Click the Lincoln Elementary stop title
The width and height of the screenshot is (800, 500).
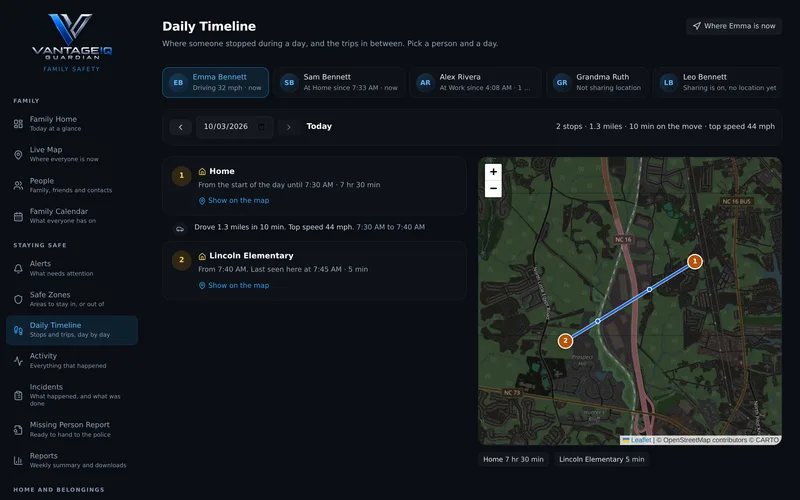click(251, 256)
